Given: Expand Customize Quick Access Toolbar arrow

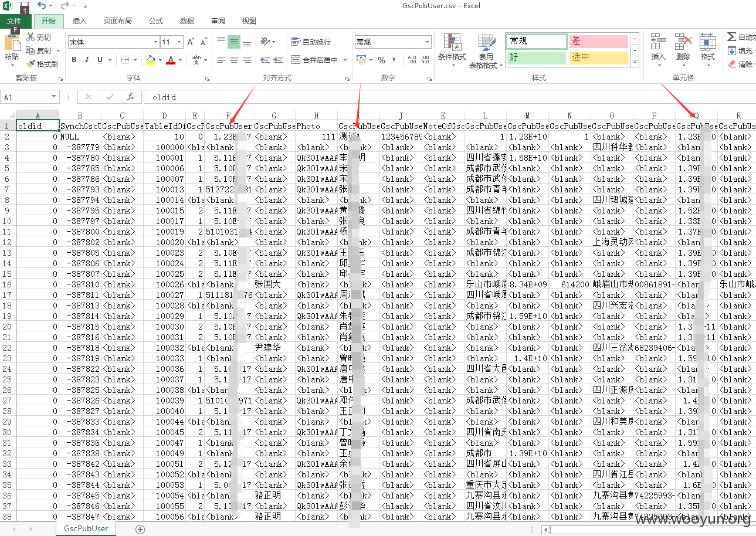Looking at the screenshot, I should tap(85, 6).
